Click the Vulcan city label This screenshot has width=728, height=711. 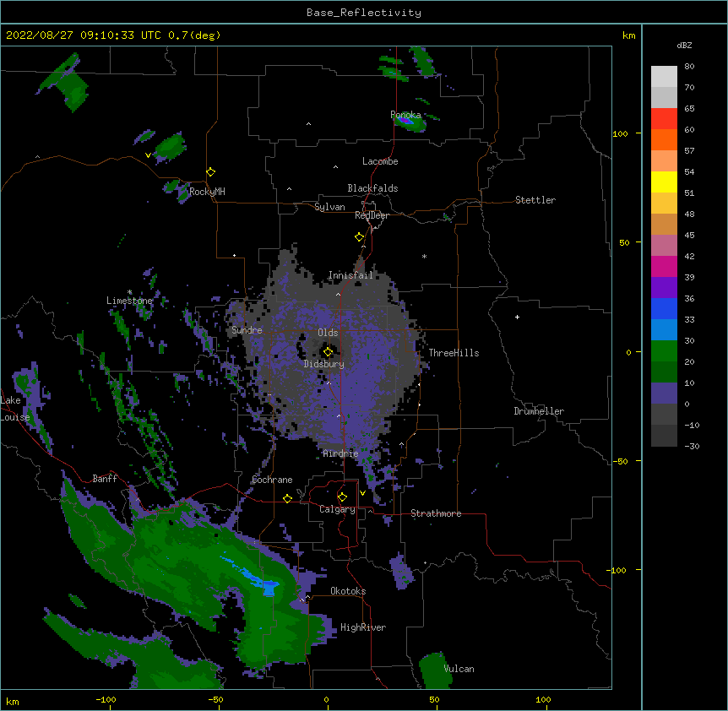[x=459, y=669]
